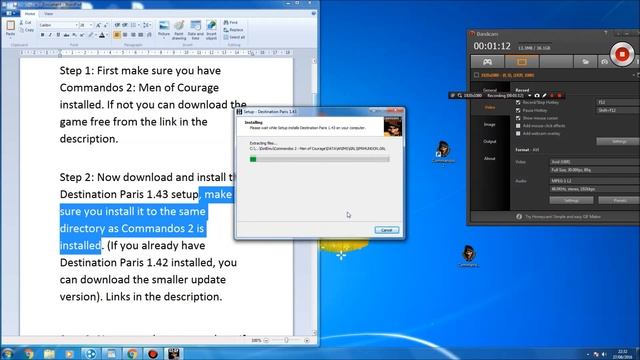Viewport: 640px width, 360px height.
Task: Stop recording with the red Bandicam button
Action: tap(622, 54)
